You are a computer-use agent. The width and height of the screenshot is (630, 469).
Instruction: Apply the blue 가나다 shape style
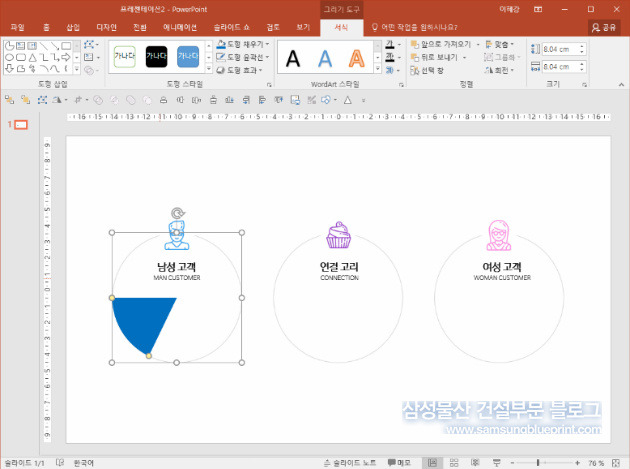point(188,56)
